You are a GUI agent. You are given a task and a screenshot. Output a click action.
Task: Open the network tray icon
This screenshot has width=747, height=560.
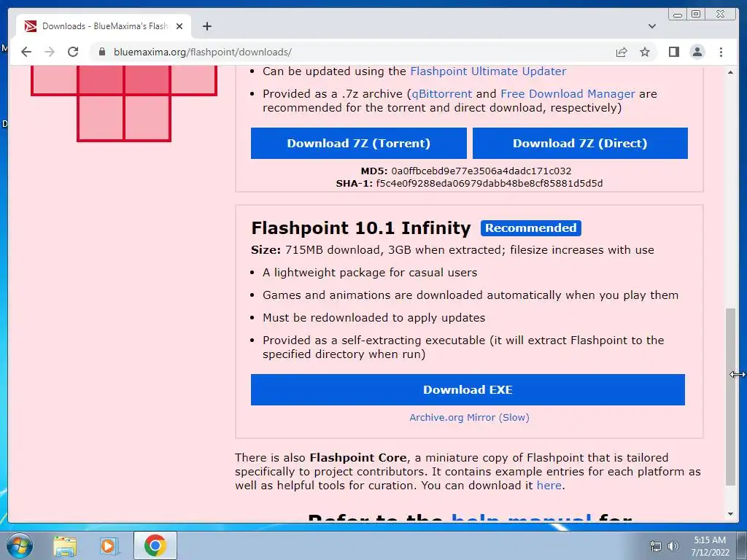click(656, 546)
